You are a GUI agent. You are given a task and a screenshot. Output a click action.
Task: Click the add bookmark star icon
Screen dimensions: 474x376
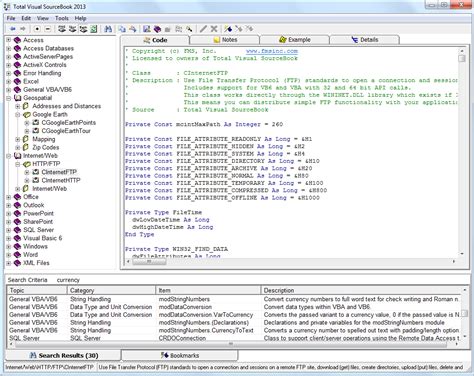228,29
